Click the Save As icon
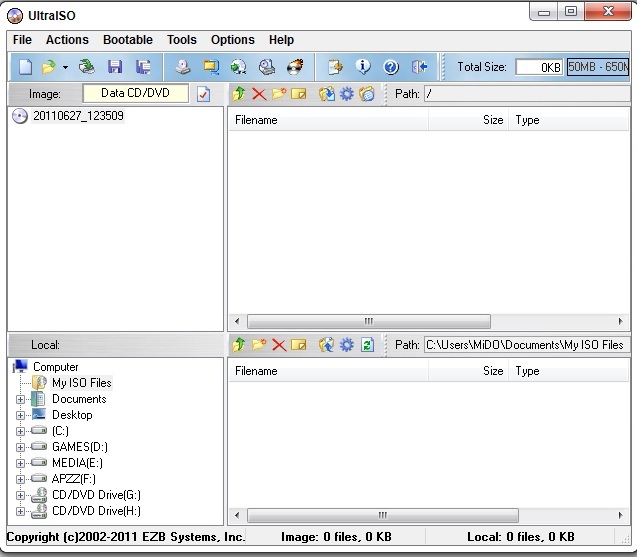 pyautogui.click(x=143, y=67)
